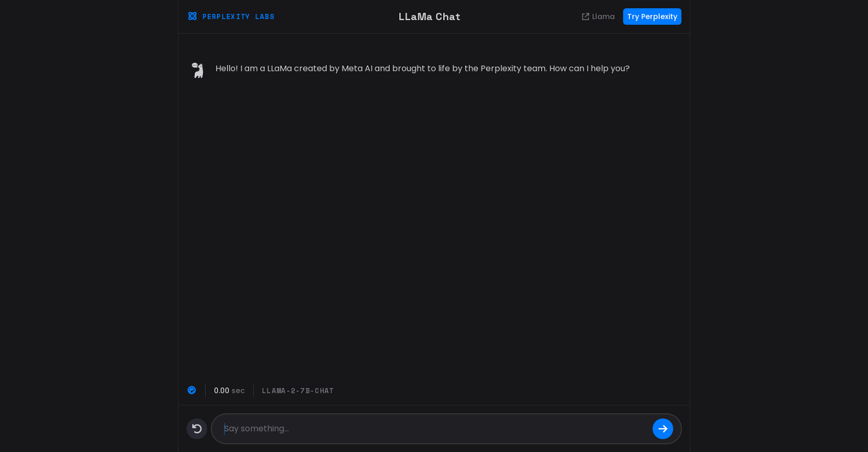Click the speed gauge icon
This screenshot has width=868, height=452.
click(192, 390)
